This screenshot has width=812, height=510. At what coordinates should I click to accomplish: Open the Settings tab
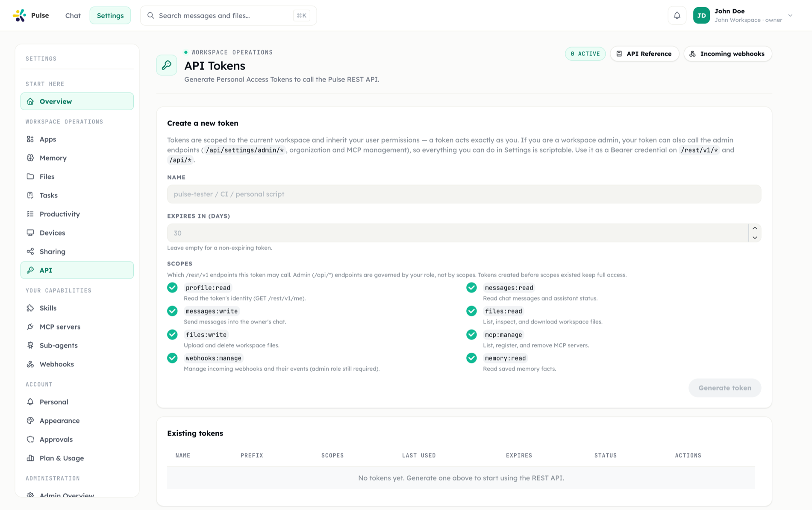(110, 15)
